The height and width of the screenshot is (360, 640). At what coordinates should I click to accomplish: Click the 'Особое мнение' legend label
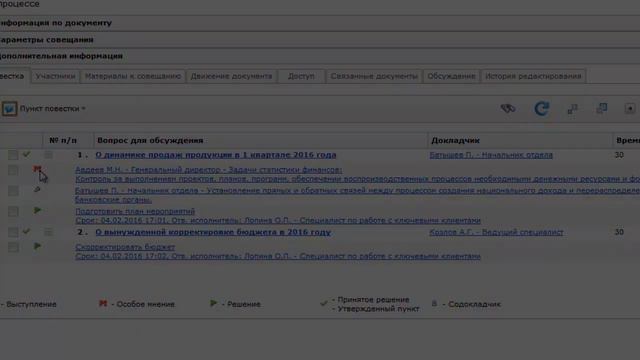[x=146, y=304]
